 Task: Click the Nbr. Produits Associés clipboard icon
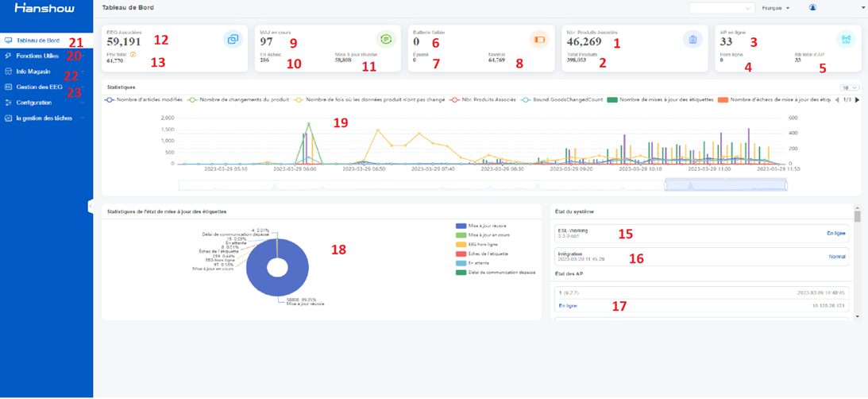click(692, 39)
